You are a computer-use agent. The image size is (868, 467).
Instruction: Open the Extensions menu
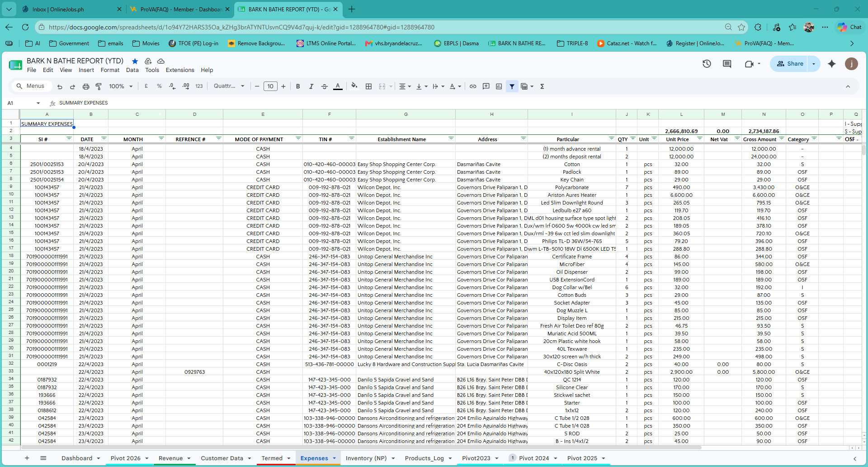180,70
